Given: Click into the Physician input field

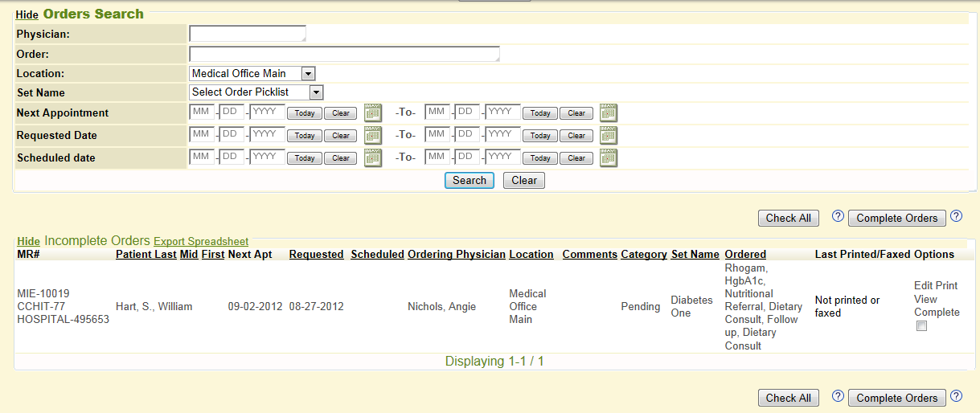Looking at the screenshot, I should pyautogui.click(x=248, y=34).
